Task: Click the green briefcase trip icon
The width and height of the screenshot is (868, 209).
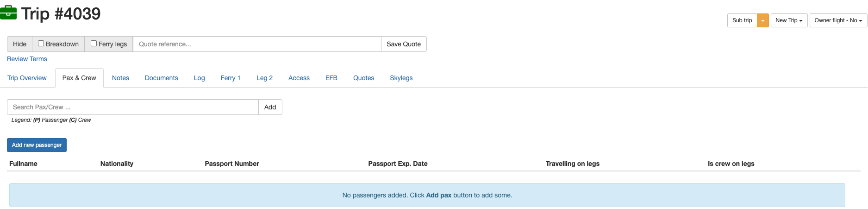Action: click(8, 13)
